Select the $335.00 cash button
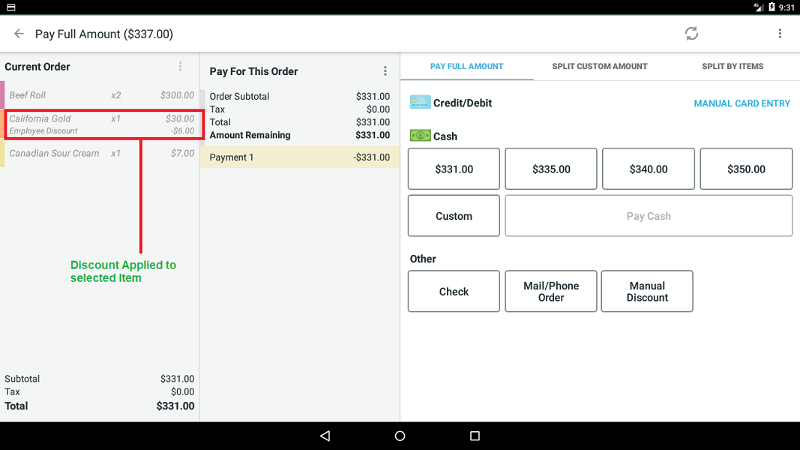 tap(551, 169)
